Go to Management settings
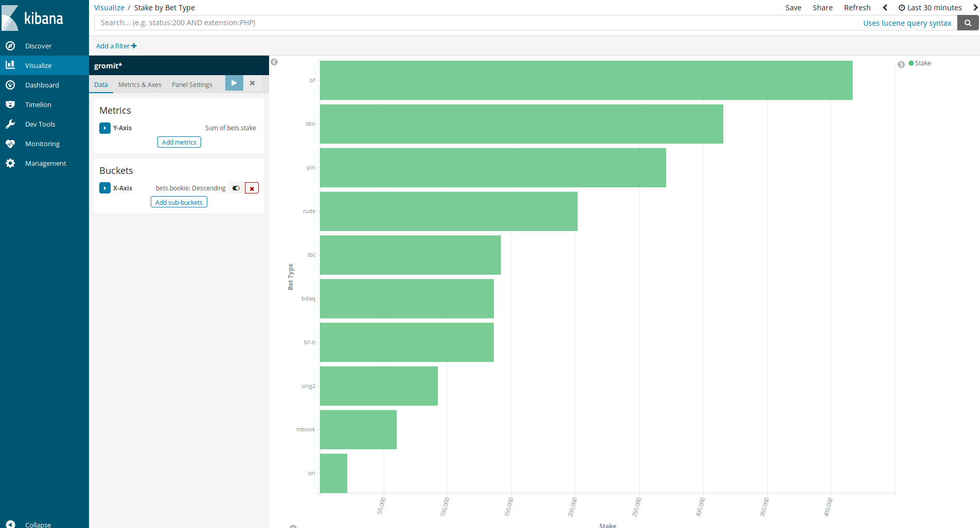The width and height of the screenshot is (980, 528). coord(45,163)
